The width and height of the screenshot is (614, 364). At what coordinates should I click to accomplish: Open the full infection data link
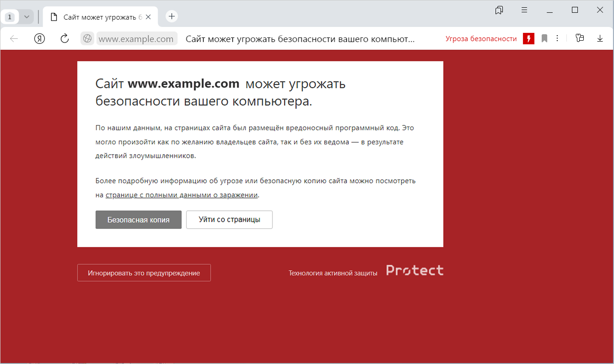pyautogui.click(x=182, y=195)
